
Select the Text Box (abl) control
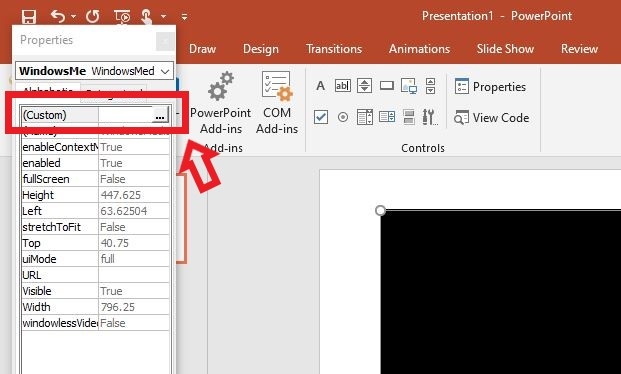tap(343, 86)
